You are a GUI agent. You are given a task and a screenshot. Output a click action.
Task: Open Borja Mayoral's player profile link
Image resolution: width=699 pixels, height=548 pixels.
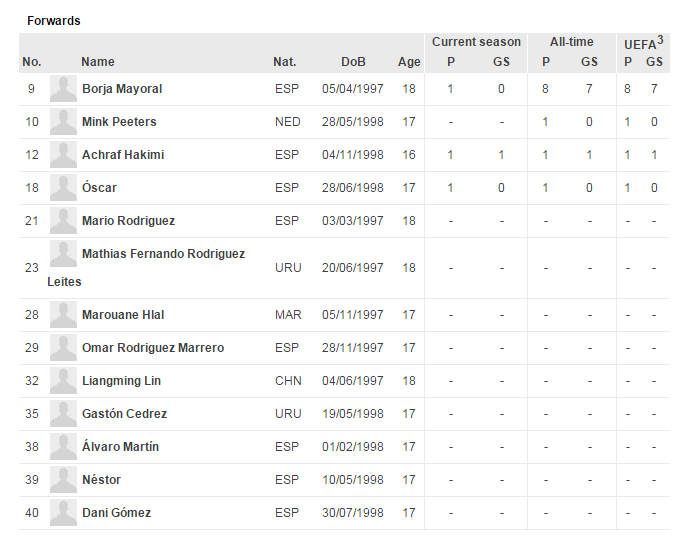pyautogui.click(x=122, y=89)
